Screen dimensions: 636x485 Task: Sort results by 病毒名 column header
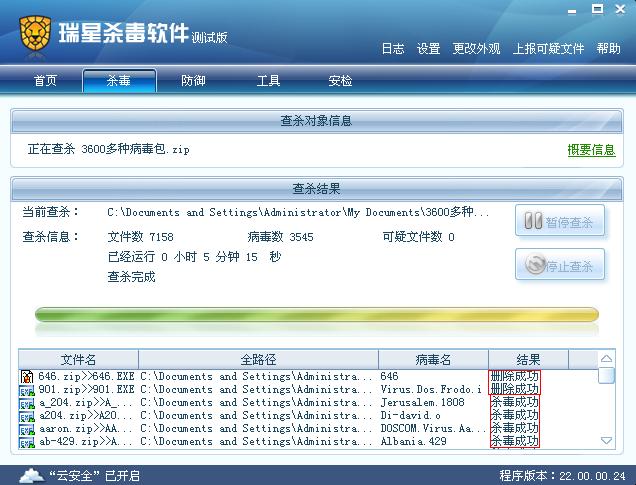(433, 359)
